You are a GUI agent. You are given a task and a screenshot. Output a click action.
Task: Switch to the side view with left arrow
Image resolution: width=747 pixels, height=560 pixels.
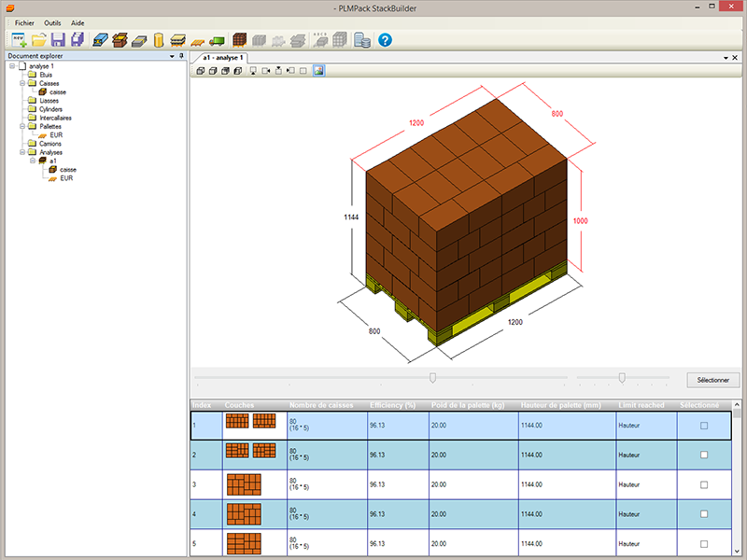[x=290, y=71]
